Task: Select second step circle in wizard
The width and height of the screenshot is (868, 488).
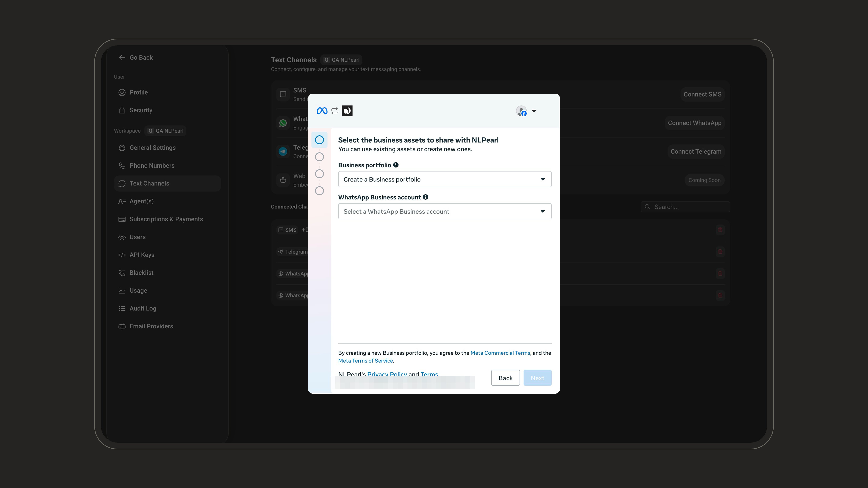Action: [x=319, y=157]
